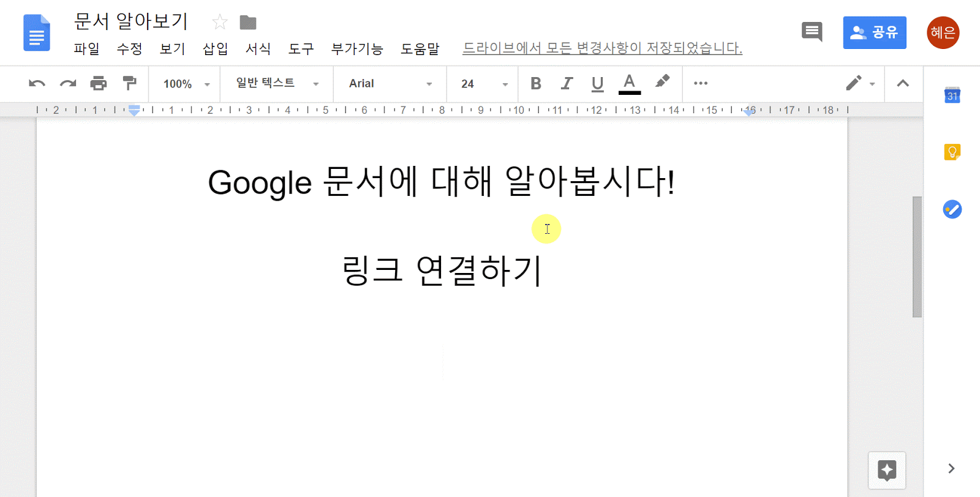
Task: Undo the last action
Action: (37, 83)
